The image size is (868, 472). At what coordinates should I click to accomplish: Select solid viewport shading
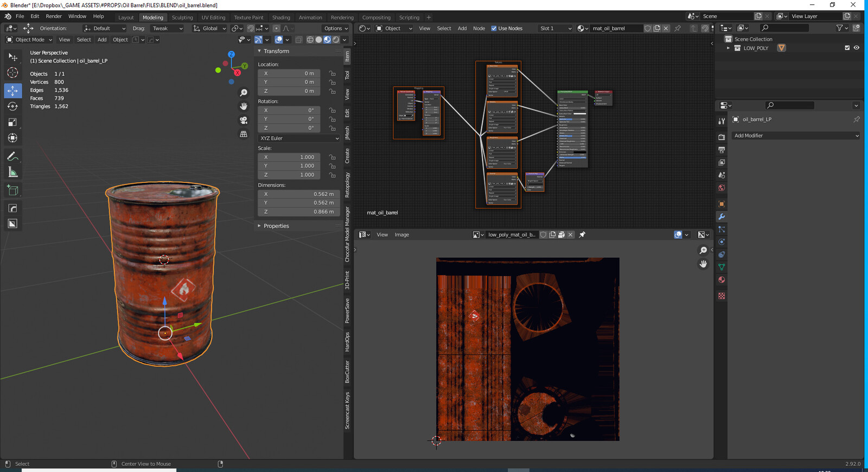pos(318,40)
